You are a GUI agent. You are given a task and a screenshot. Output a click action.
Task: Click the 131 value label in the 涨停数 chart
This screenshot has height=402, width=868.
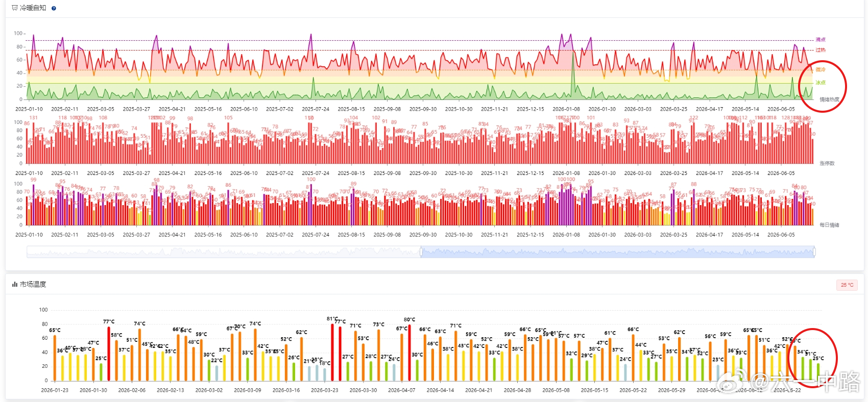coord(33,118)
